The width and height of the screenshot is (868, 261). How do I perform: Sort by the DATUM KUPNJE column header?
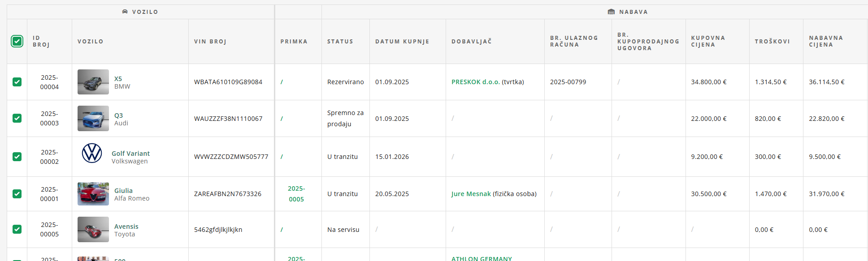(402, 42)
